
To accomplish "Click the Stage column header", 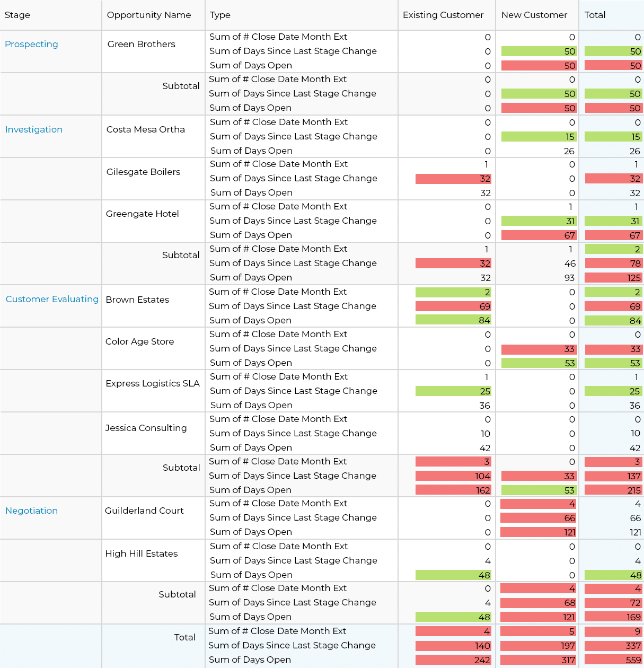I will (17, 15).
